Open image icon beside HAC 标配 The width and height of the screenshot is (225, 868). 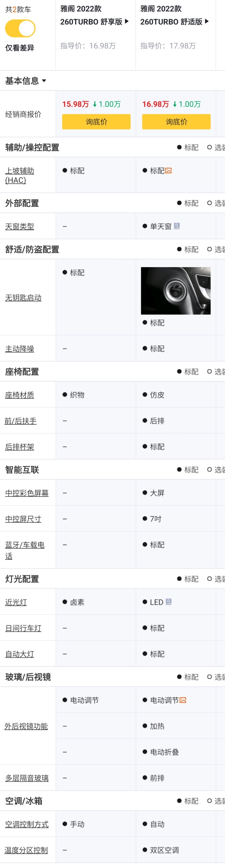(168, 171)
